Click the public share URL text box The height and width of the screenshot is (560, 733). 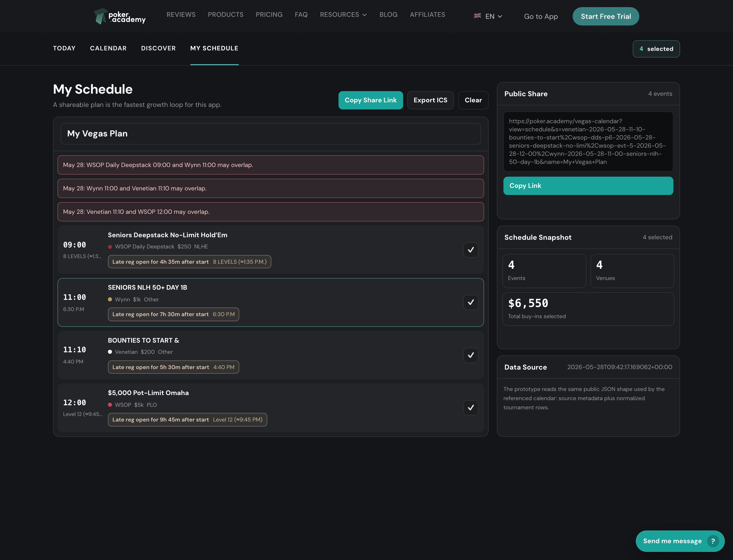(x=588, y=141)
